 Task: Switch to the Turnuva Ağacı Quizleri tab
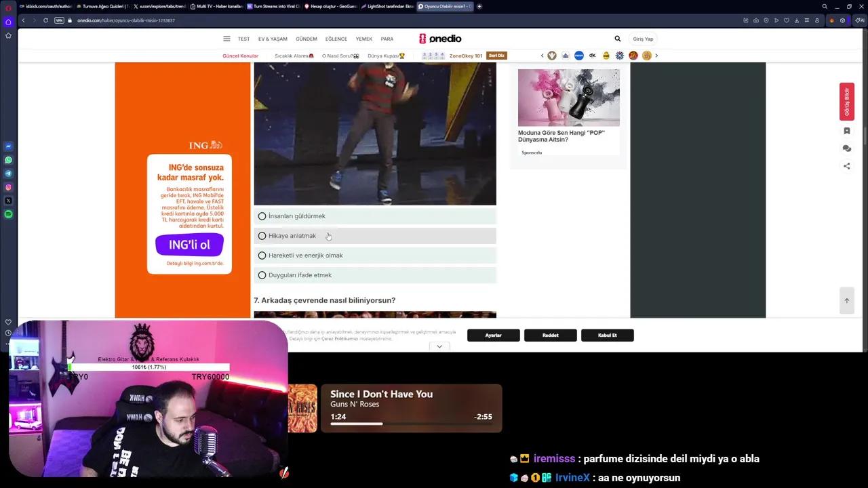(x=102, y=6)
